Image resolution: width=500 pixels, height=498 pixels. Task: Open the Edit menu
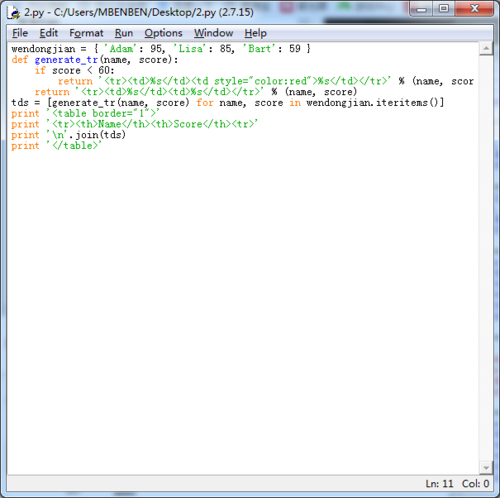point(49,33)
